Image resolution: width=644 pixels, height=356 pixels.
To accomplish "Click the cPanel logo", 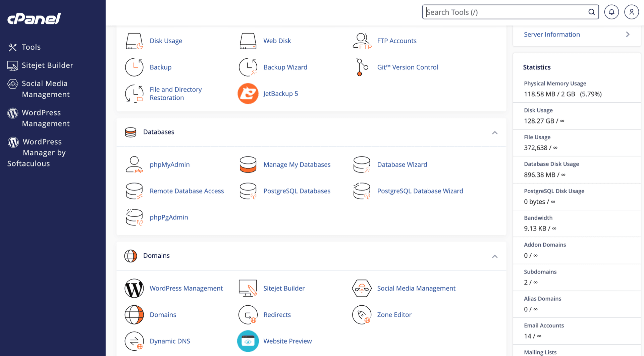I will tap(34, 18).
